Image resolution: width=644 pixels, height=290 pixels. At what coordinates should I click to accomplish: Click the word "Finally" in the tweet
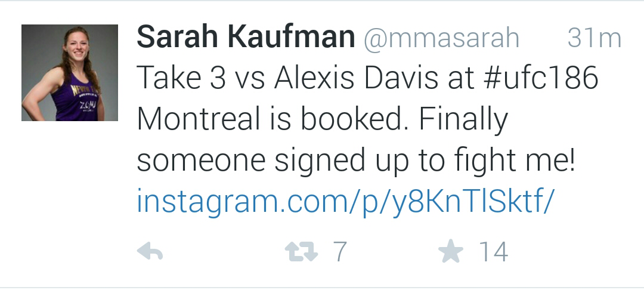pyautogui.click(x=463, y=120)
